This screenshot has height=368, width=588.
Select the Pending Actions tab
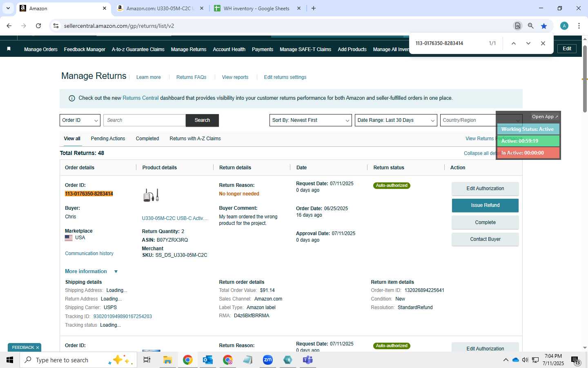tap(108, 139)
